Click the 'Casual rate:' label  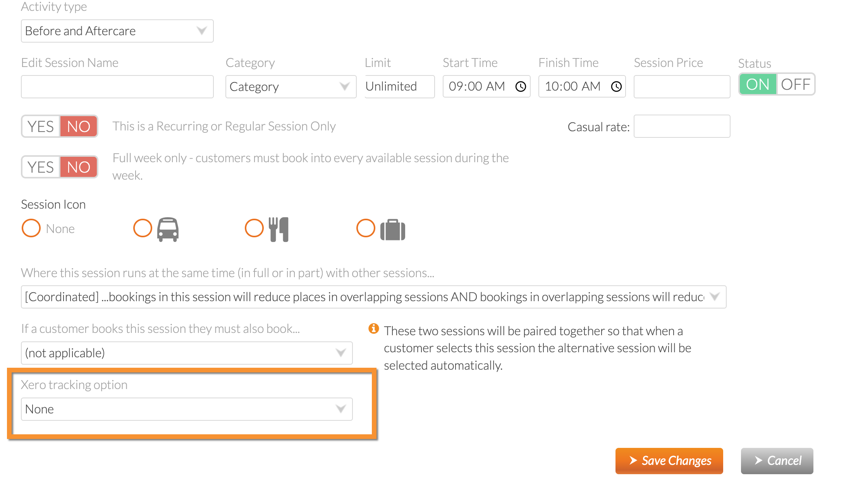[x=598, y=127]
